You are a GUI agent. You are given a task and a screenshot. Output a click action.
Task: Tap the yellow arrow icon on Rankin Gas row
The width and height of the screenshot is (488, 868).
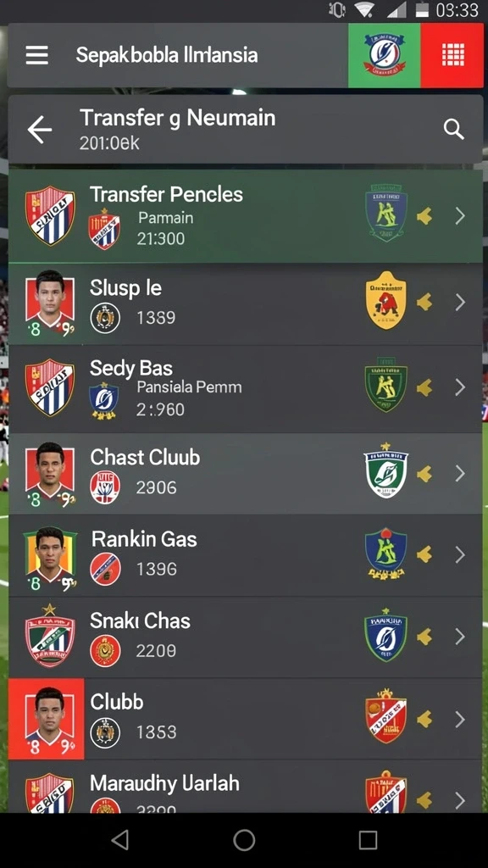424,554
